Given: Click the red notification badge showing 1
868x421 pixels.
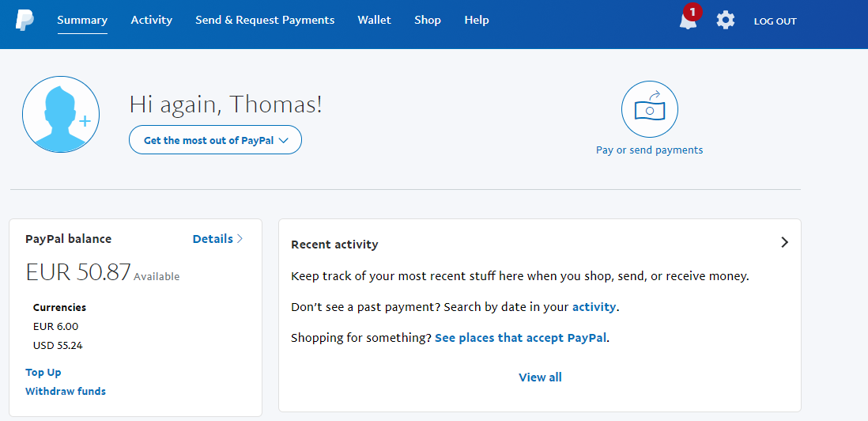Looking at the screenshot, I should tap(693, 11).
